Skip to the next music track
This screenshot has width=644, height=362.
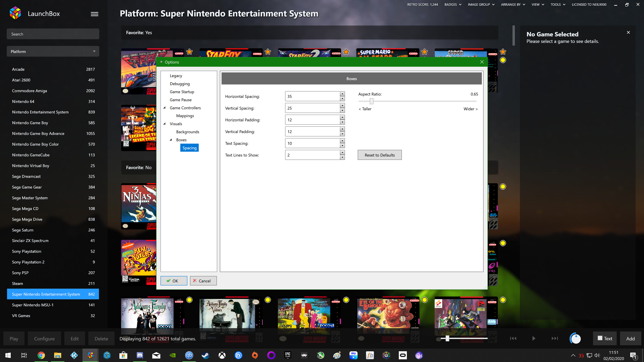555,338
